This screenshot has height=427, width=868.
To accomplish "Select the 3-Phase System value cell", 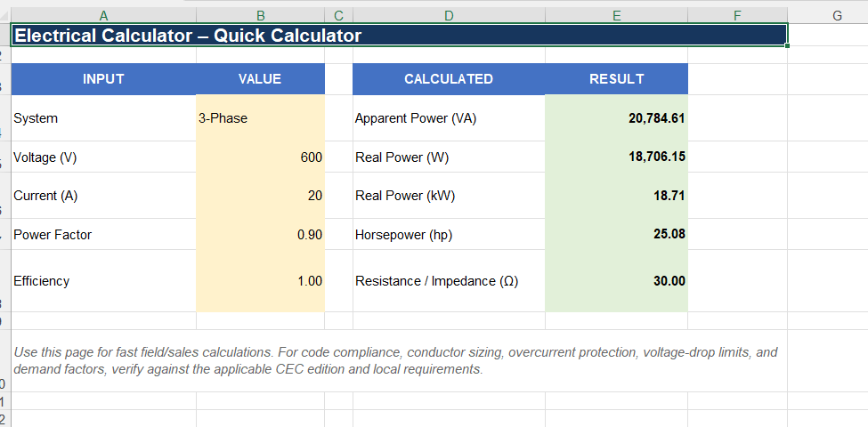I will [260, 117].
